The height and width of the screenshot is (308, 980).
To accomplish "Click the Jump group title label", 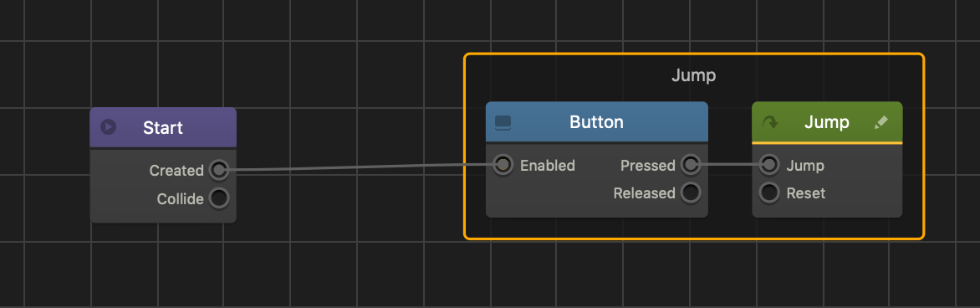I will click(694, 76).
